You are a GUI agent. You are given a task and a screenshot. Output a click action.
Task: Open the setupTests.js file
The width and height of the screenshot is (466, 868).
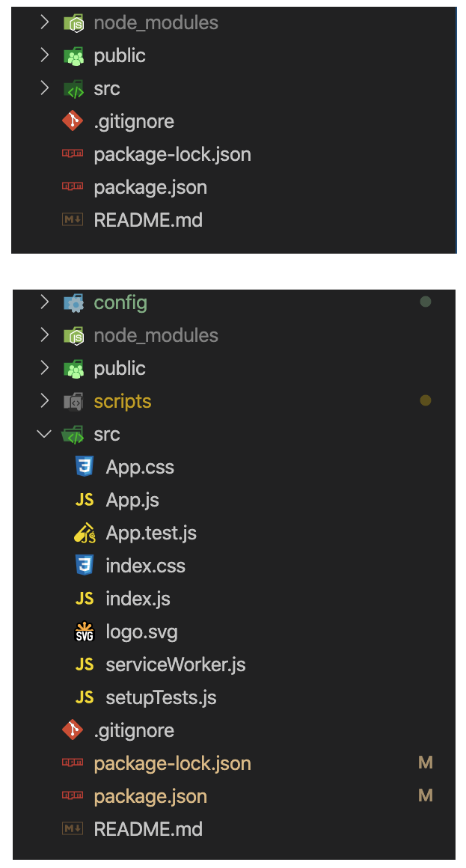click(x=161, y=697)
